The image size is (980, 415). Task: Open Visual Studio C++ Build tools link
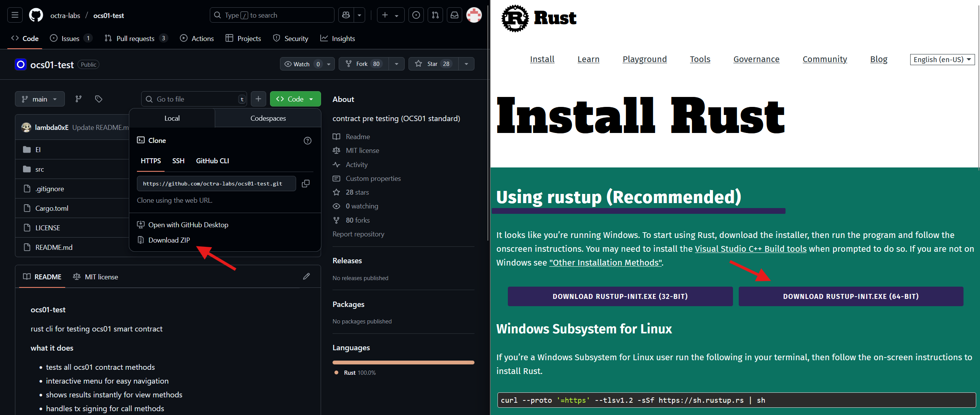[x=751, y=249]
